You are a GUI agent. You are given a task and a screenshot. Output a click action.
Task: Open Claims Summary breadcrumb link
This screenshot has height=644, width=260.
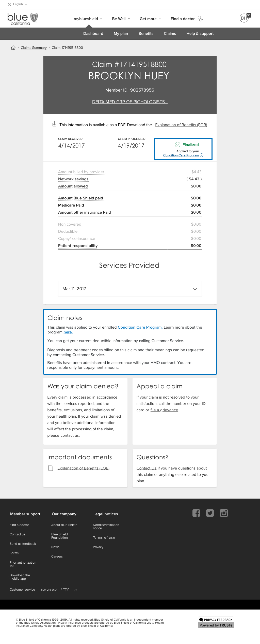click(34, 48)
